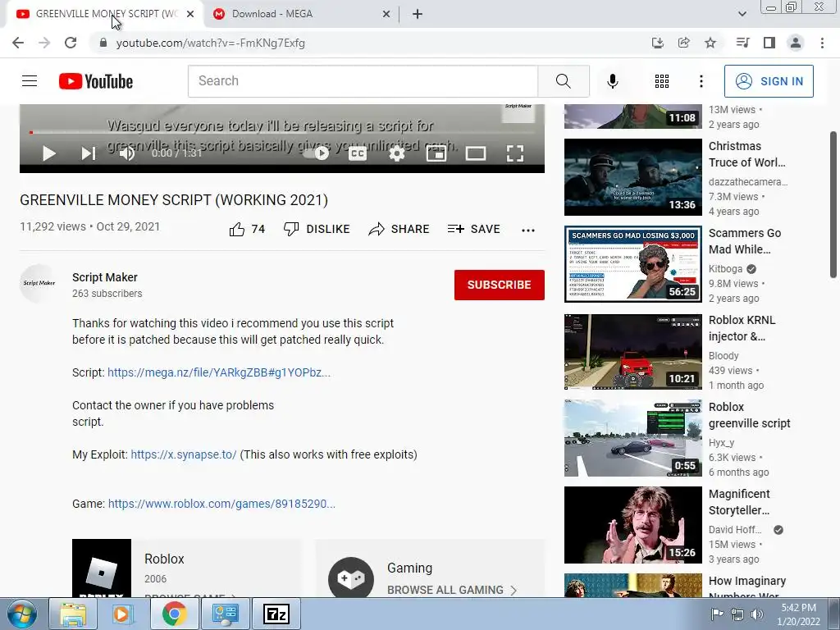Image resolution: width=840 pixels, height=630 pixels.
Task: Open the mega.nz script link
Action: click(219, 372)
